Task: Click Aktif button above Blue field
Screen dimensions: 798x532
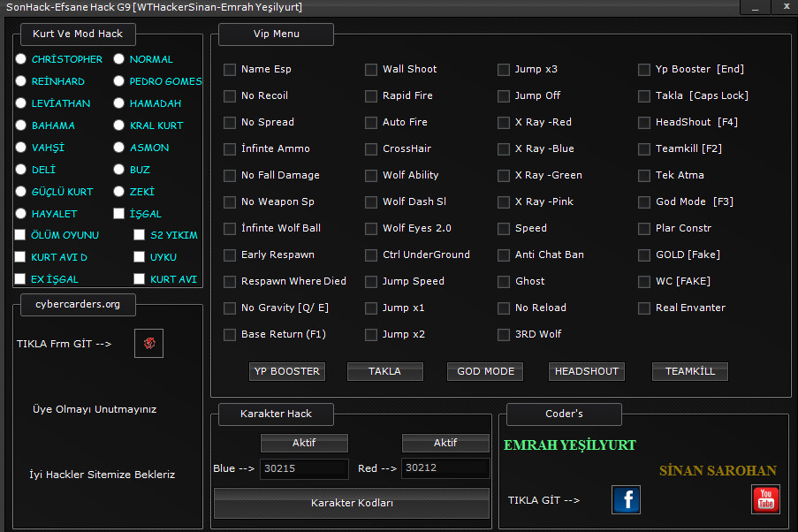Action: click(x=304, y=443)
